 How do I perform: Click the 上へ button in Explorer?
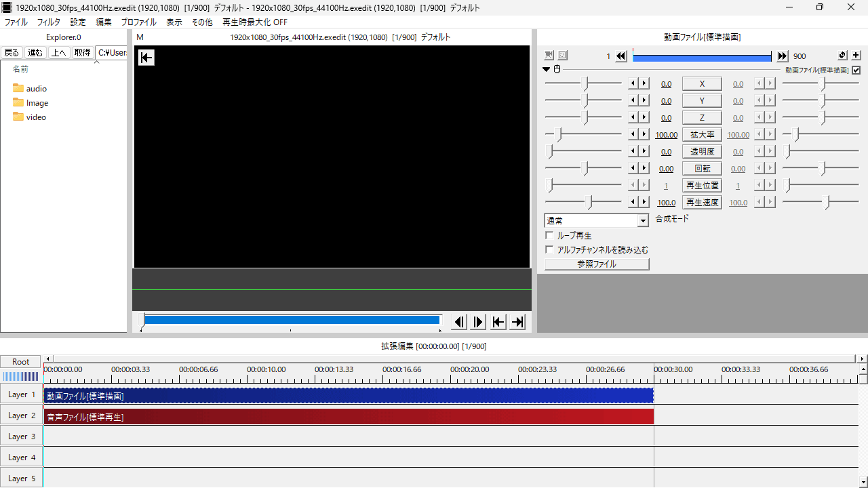click(59, 52)
